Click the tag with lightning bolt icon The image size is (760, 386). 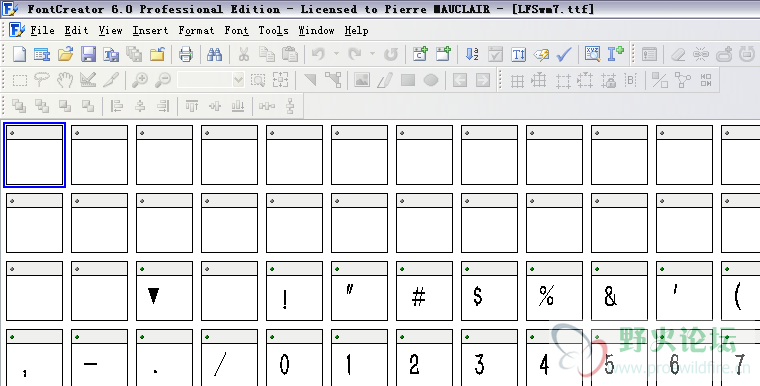[541, 54]
